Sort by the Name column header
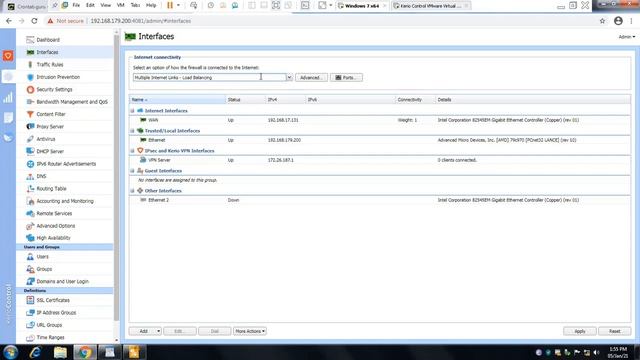This screenshot has width=640, height=360. point(177,100)
